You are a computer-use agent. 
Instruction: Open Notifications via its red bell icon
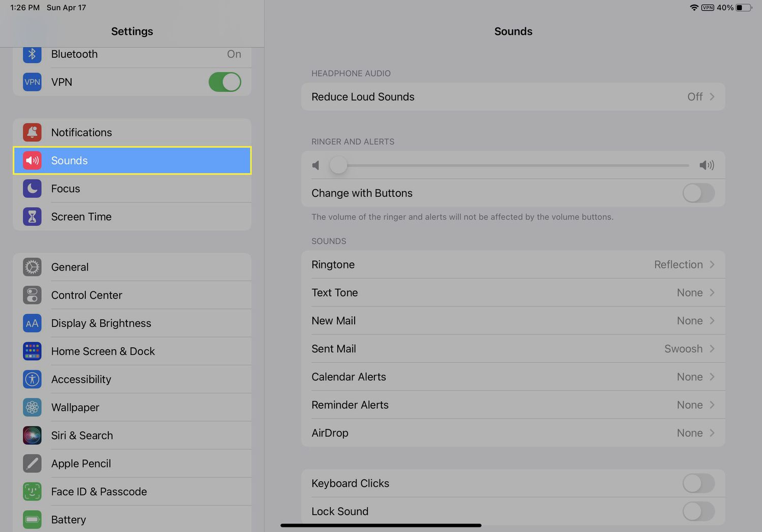[x=32, y=132]
